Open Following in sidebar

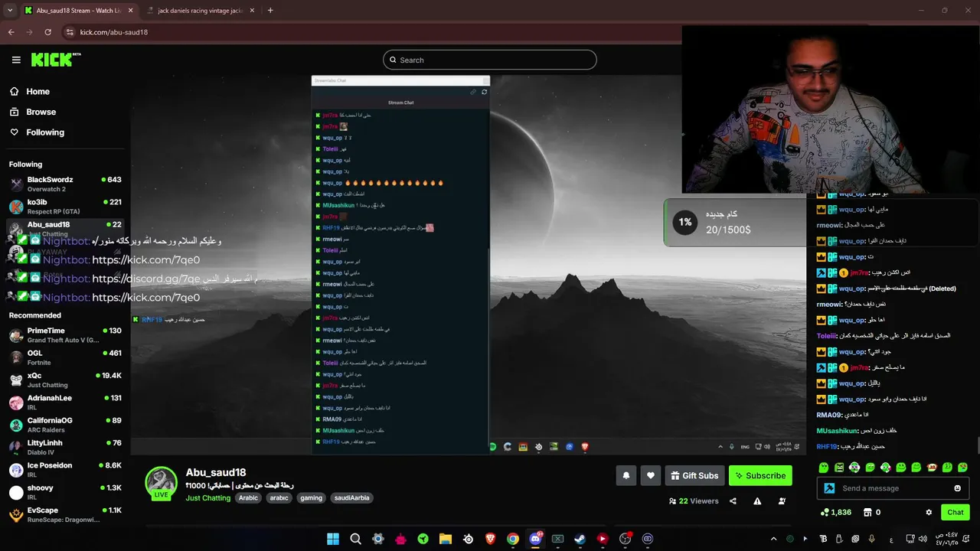tap(45, 132)
